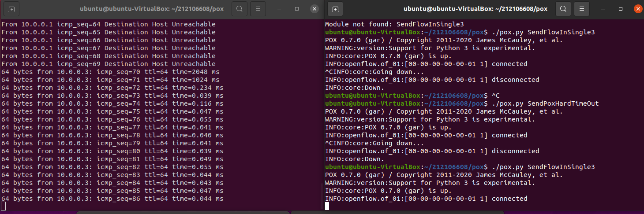Click the icmp_seq=79 ping reply line
The width and height of the screenshot is (644, 214).
tap(112, 143)
